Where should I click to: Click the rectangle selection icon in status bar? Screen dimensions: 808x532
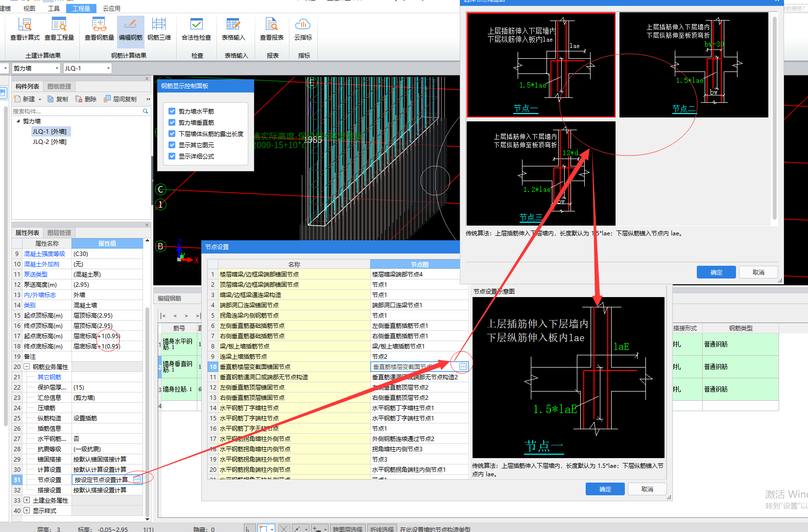point(263,529)
